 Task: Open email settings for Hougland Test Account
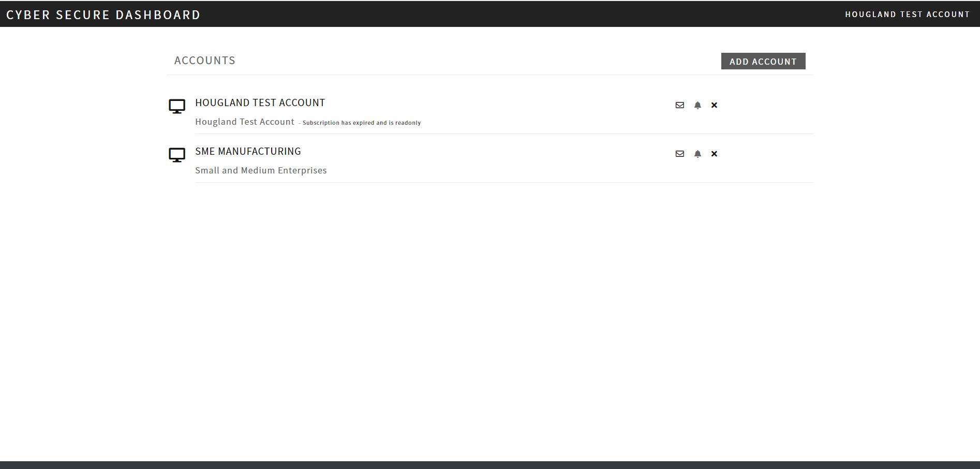tap(679, 105)
